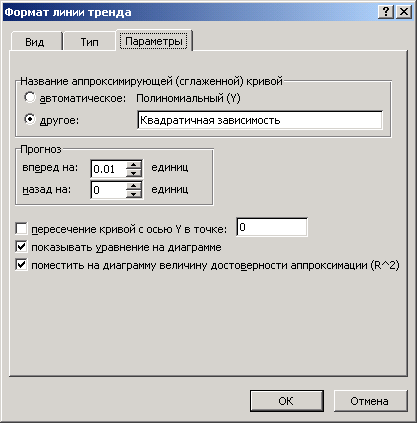Increase the вперед на forecast value

point(134,165)
